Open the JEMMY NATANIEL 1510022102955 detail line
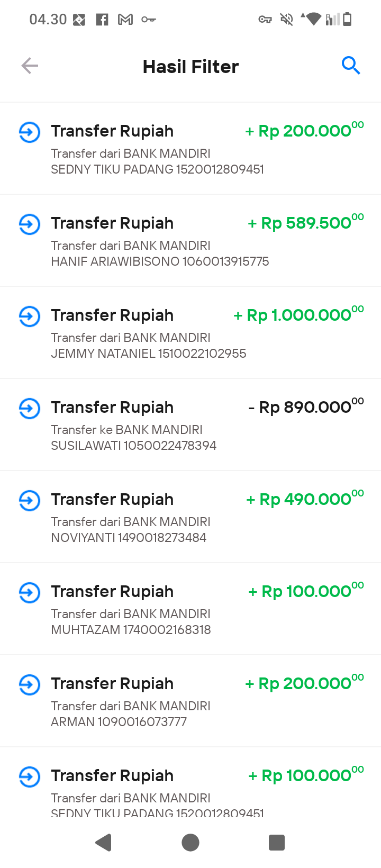Viewport: 381px width, 868px height. click(x=149, y=354)
